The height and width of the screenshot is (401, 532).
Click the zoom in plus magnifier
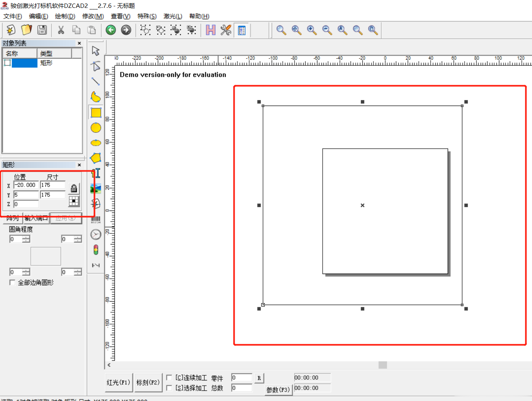(312, 30)
